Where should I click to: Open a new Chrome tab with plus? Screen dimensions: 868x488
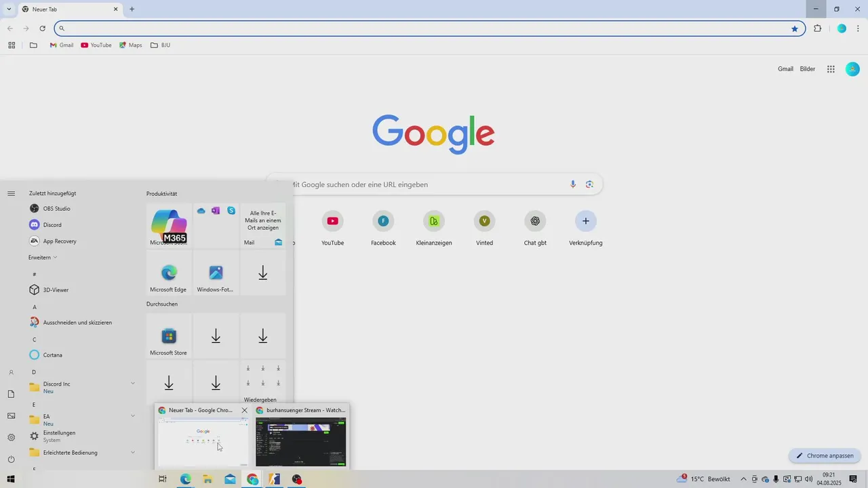pos(132,9)
